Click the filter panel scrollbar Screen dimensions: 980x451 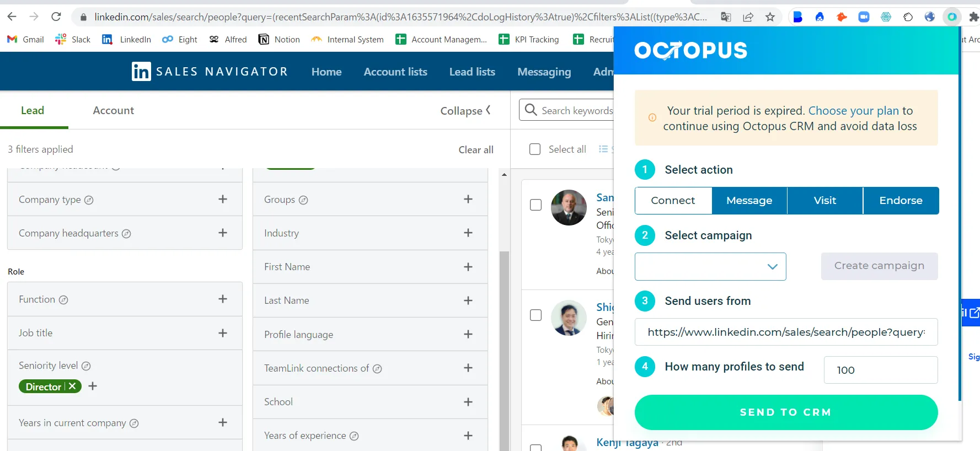tap(504, 351)
